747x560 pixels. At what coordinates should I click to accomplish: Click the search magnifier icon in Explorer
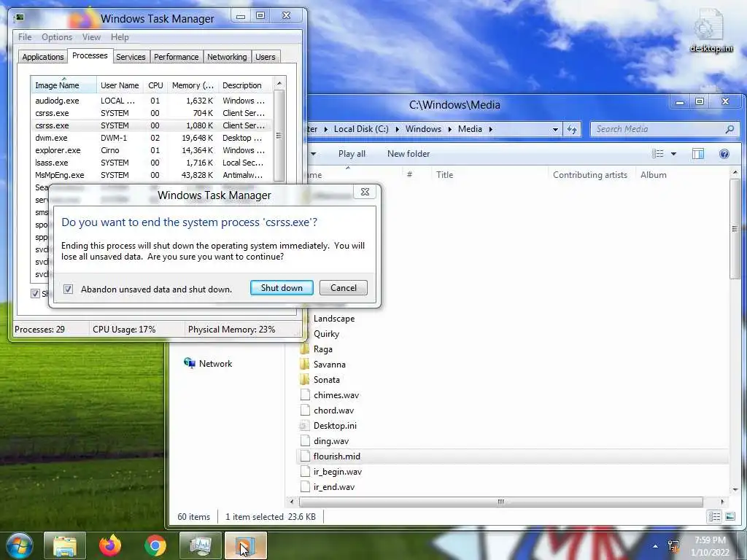click(x=729, y=129)
